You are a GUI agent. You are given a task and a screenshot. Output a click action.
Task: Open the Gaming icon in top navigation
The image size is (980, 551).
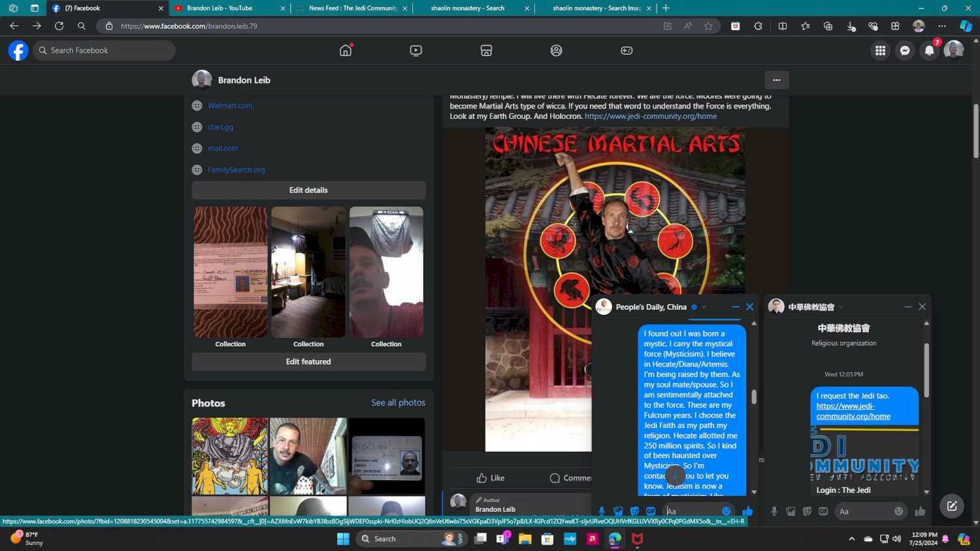tap(627, 50)
